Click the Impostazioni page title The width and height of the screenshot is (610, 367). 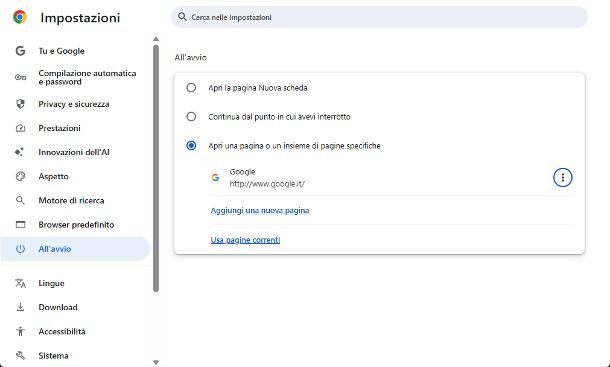tap(80, 18)
